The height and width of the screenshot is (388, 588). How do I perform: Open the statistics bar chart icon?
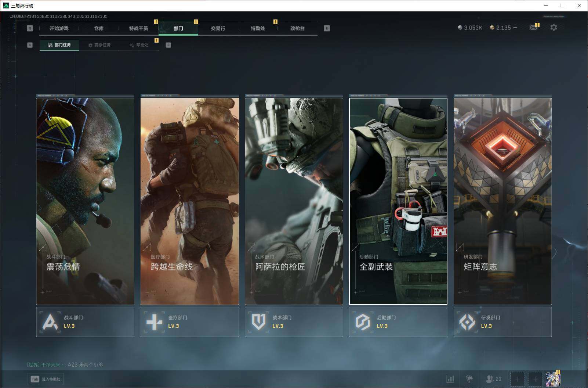pos(450,379)
